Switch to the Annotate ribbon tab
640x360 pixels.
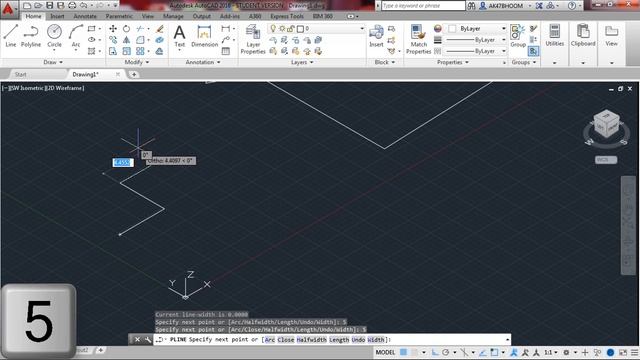(85, 16)
